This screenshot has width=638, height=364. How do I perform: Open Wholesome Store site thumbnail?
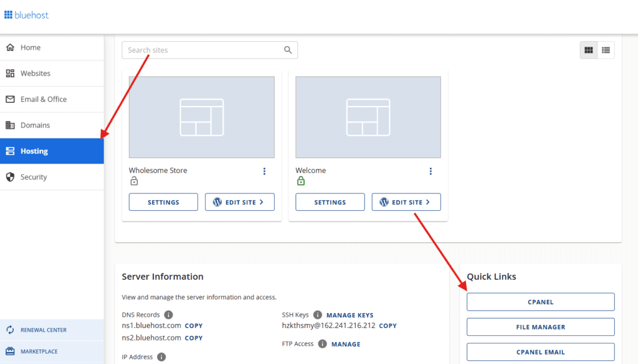[x=202, y=117]
